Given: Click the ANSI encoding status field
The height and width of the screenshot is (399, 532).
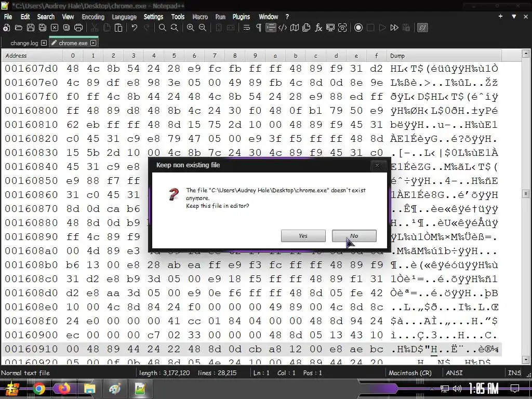Looking at the screenshot, I should pyautogui.click(x=454, y=373).
